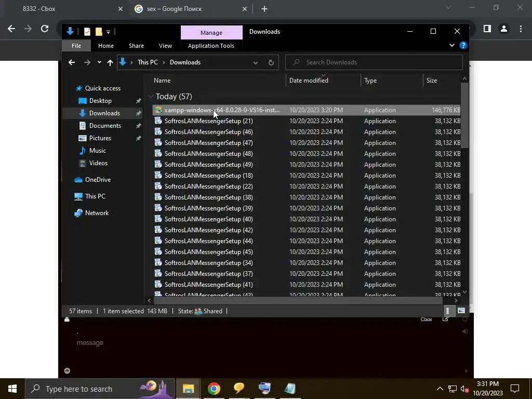The width and height of the screenshot is (532, 399).
Task: Expand the ribbon using the chevron
Action: pos(452,45)
